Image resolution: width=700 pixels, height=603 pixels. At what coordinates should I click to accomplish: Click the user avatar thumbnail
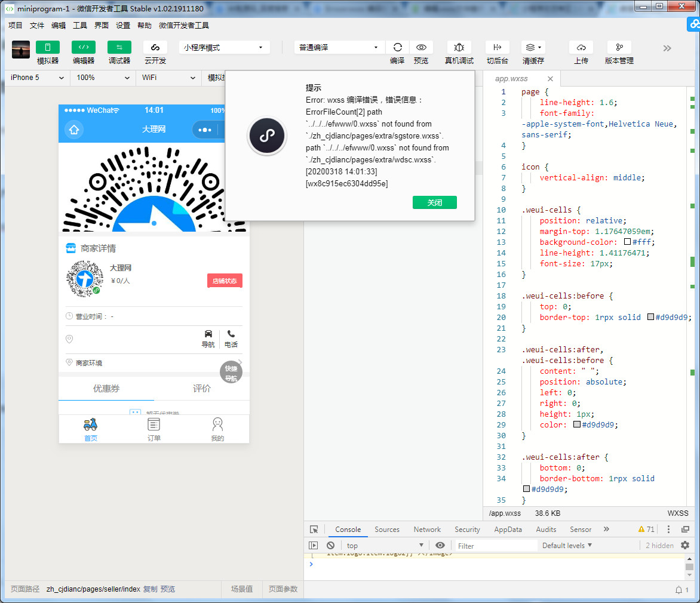click(20, 50)
